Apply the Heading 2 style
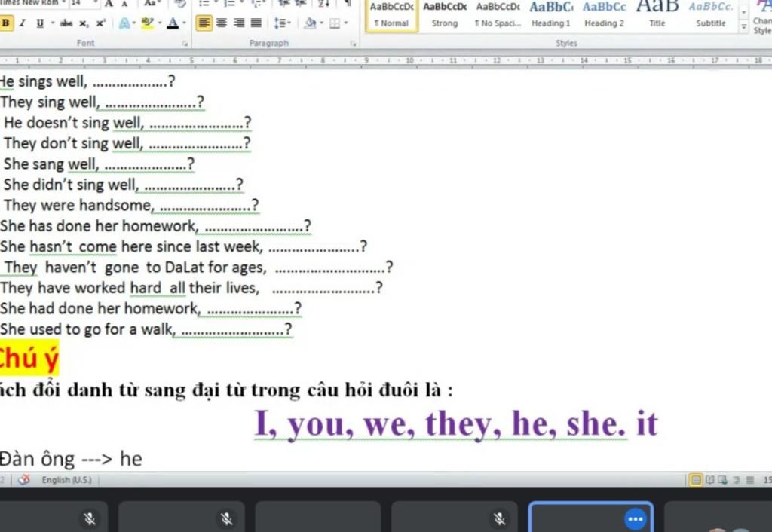Screen dimensions: 772x532 click(604, 15)
